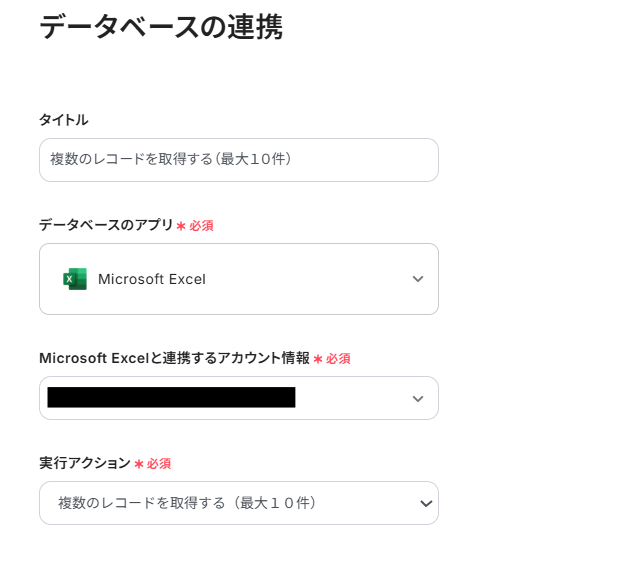The height and width of the screenshot is (574, 637).
Task: Click the データベースの連携 page heading
Action: pyautogui.click(x=161, y=26)
